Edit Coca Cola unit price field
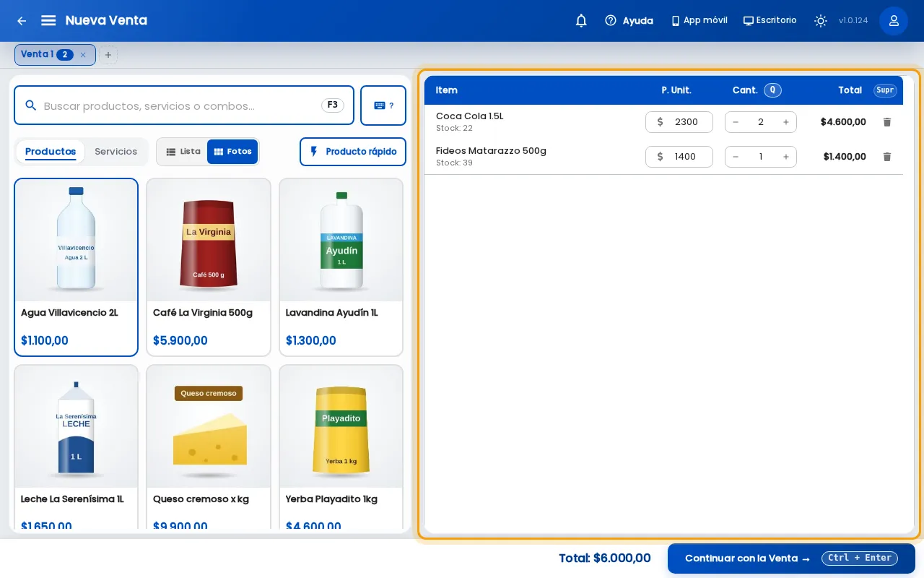 [x=679, y=122]
